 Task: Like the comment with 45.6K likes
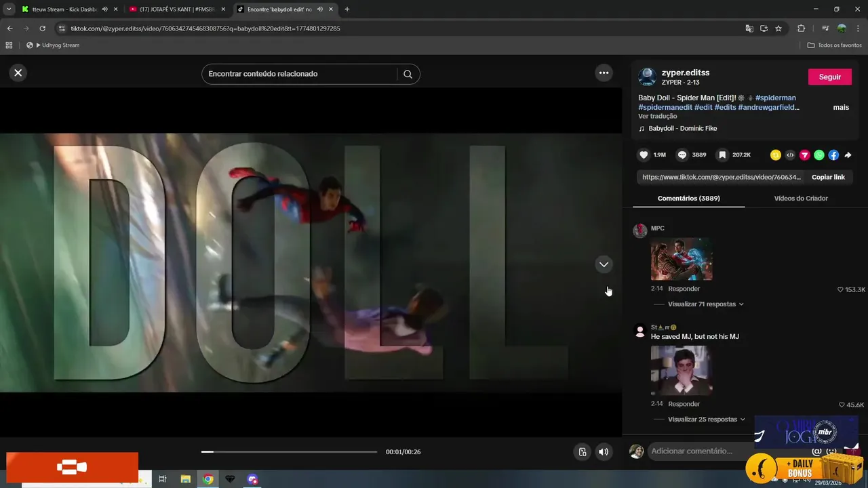842,405
